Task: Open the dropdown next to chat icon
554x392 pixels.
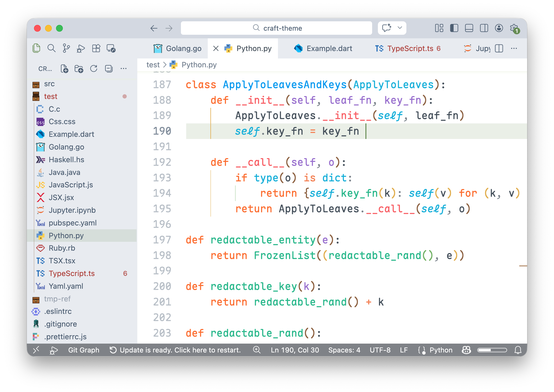Action: [x=400, y=28]
